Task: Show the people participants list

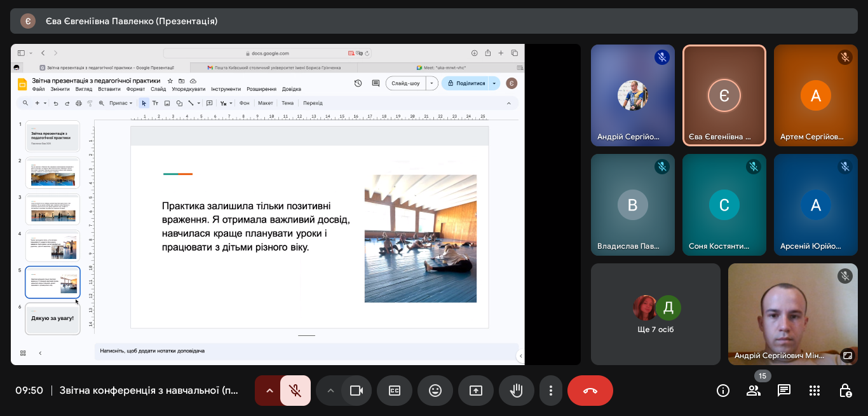Action: pyautogui.click(x=754, y=391)
